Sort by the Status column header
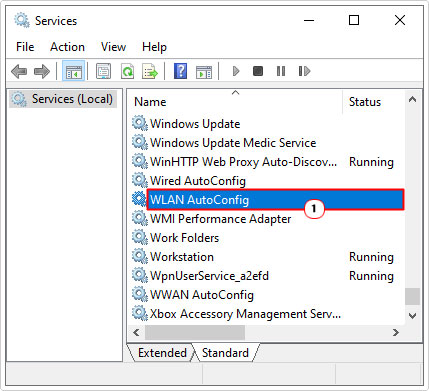Image resolution: width=429 pixels, height=391 pixels. pyautogui.click(x=373, y=102)
